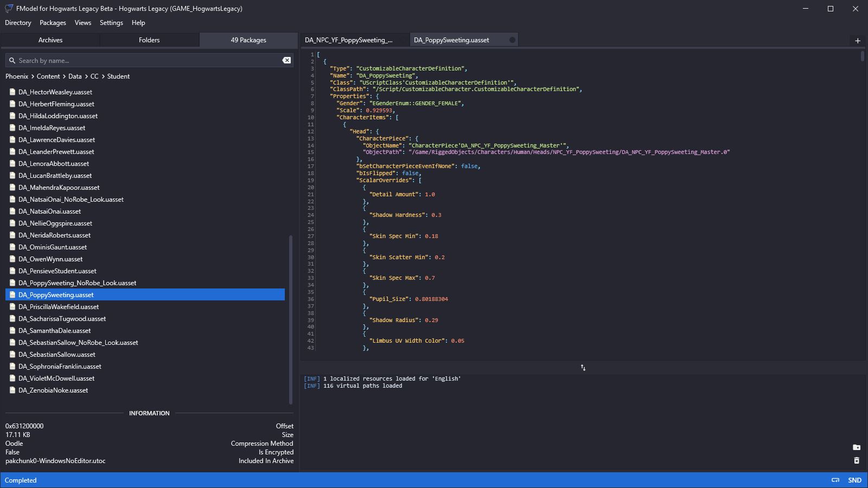Select DA_HildaLoddington.uasset
This screenshot has width=868, height=488.
click(145, 116)
